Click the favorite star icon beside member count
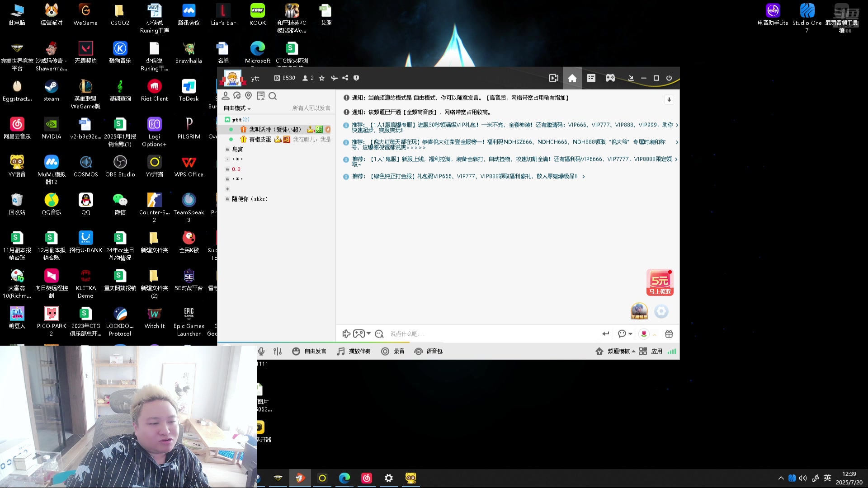This screenshot has height=488, width=868. (322, 78)
